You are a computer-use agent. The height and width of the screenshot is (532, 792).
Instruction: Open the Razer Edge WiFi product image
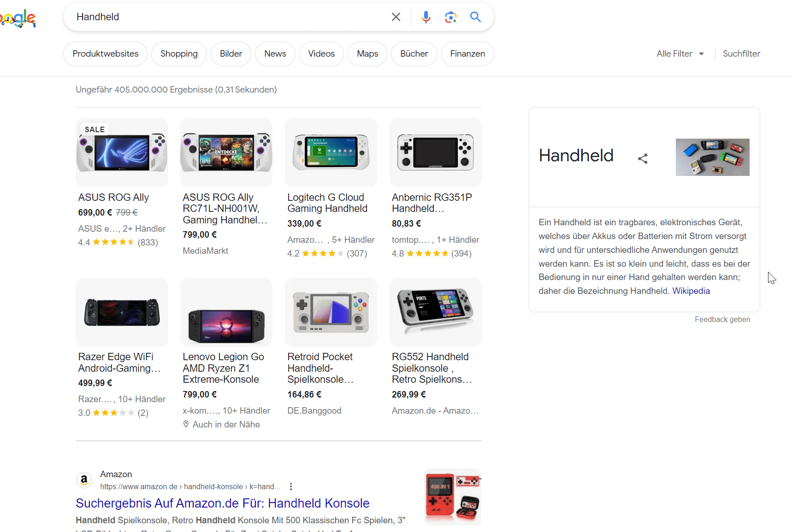[x=122, y=312]
